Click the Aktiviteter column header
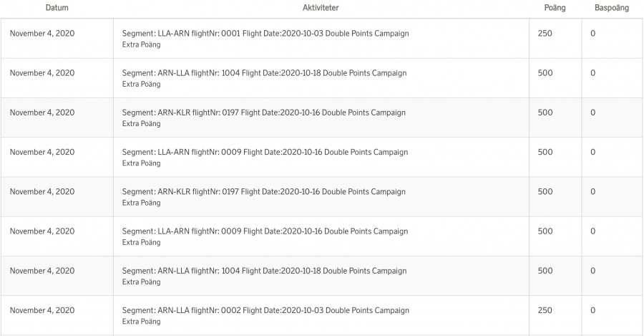Image resolution: width=644 pixels, height=336 pixels. point(321,8)
